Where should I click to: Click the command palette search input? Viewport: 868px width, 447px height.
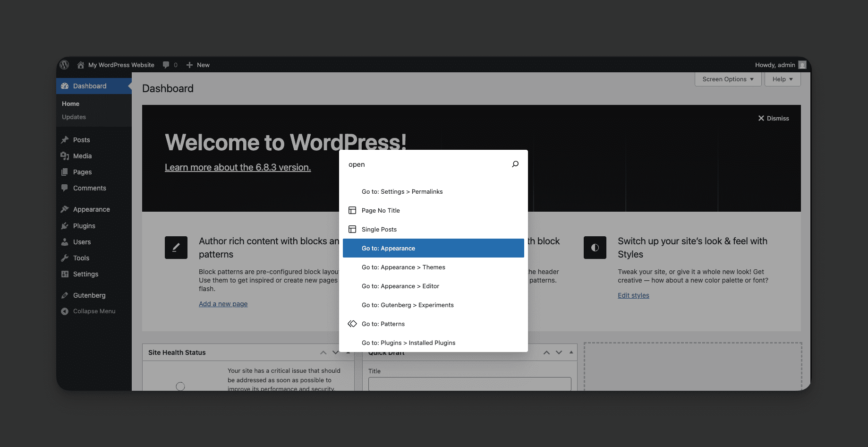point(425,164)
